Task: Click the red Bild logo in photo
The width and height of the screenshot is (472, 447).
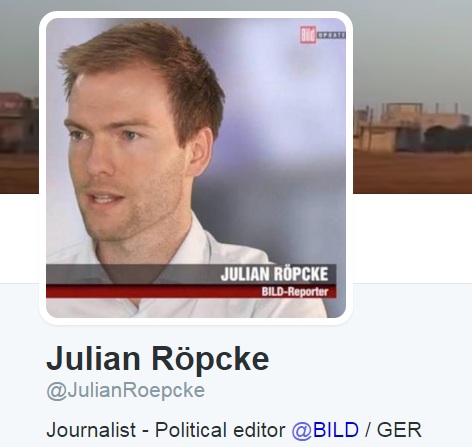Action: pyautogui.click(x=308, y=35)
